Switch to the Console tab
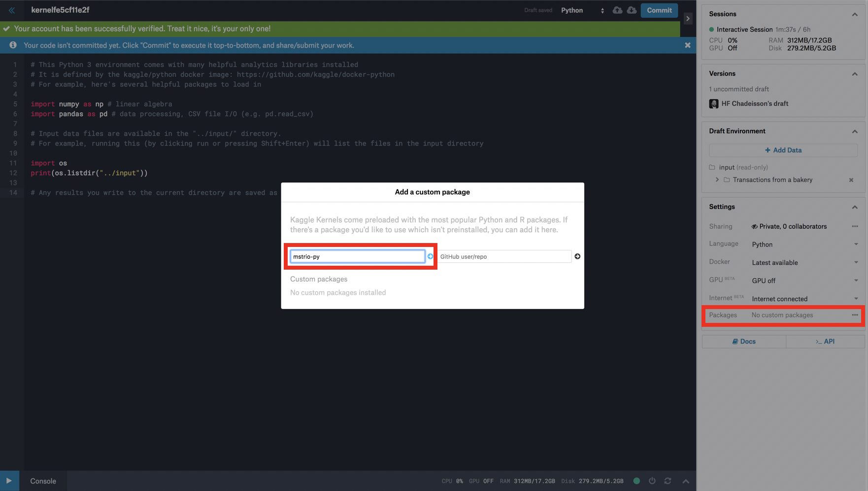This screenshot has width=868, height=491. [43, 481]
